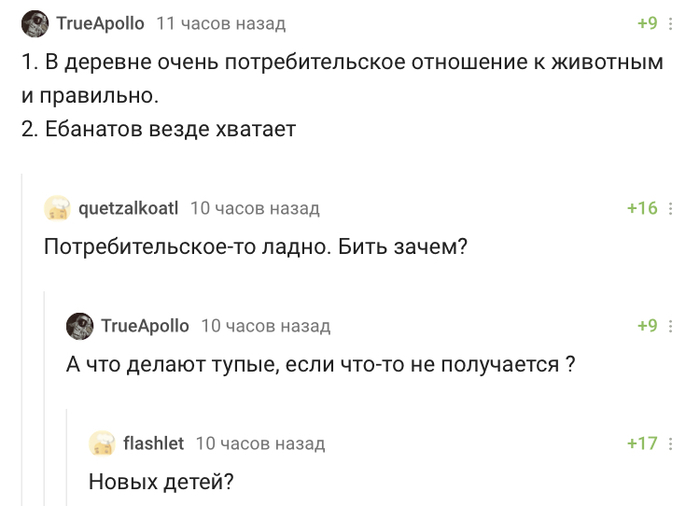Click the +9 rating on TrueApollo's nested reply
This screenshot has width=700, height=506.
click(647, 325)
